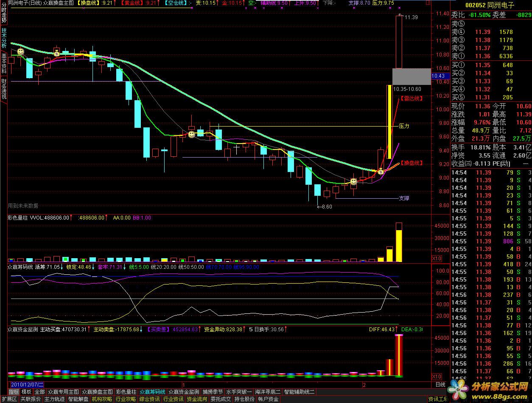Open the 行业资讯 bottom tab

click(173, 399)
